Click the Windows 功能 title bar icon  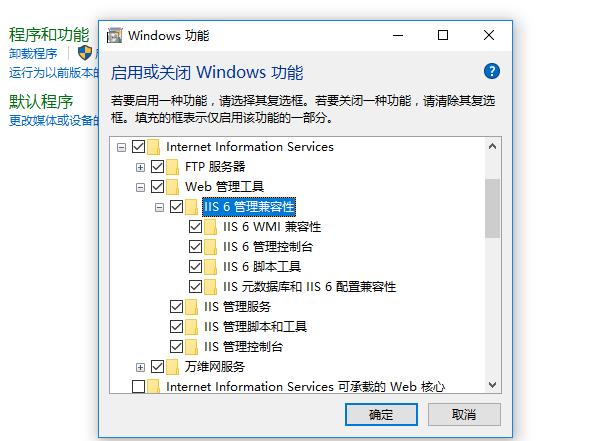click(114, 36)
